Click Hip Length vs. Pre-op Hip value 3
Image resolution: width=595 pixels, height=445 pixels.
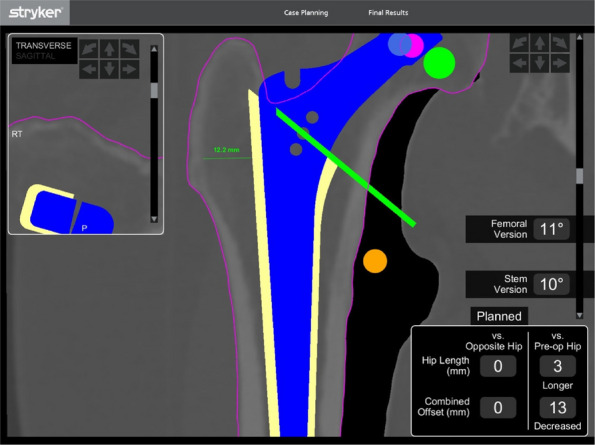[557, 366]
